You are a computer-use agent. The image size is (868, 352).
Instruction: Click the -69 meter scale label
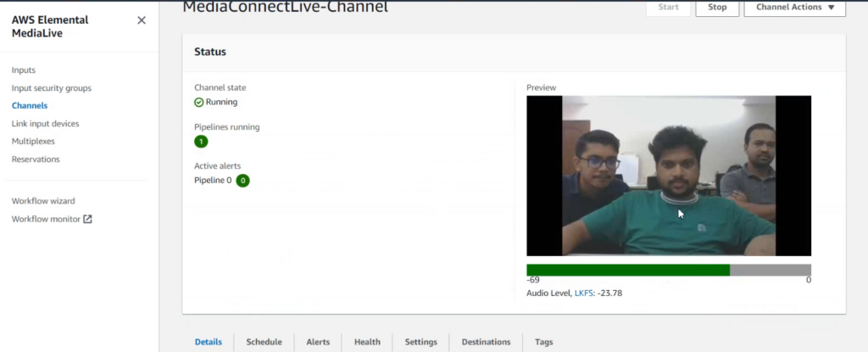click(532, 281)
